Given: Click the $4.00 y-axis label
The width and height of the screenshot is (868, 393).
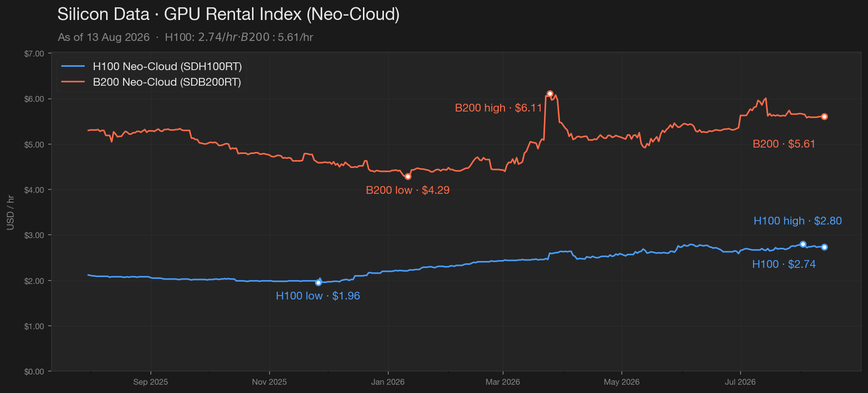Looking at the screenshot, I should pos(34,190).
